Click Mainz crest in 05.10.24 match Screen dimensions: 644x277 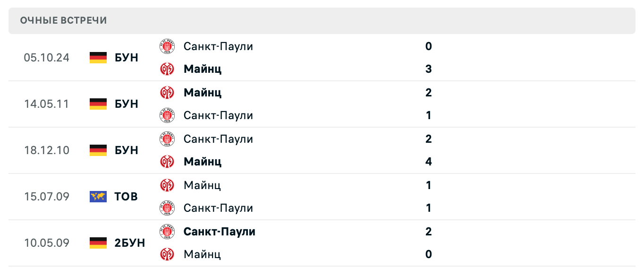167,69
